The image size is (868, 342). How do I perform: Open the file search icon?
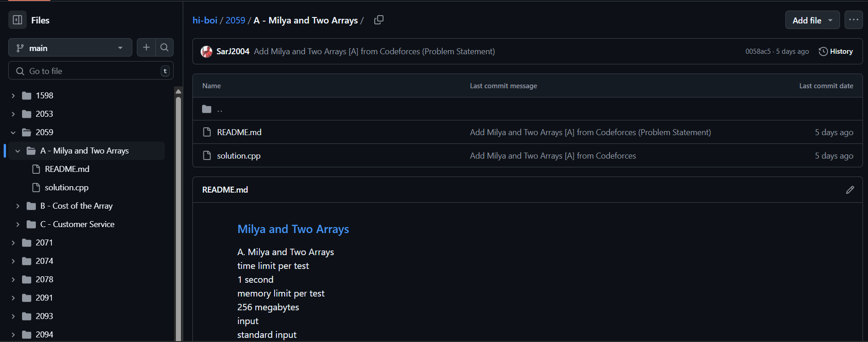164,47
